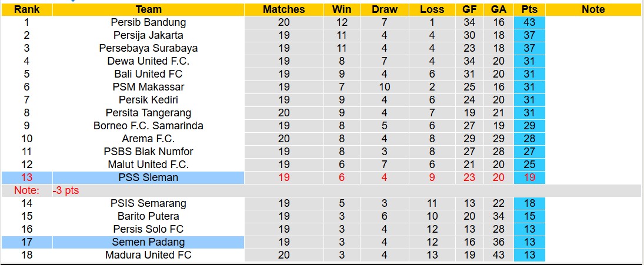Click the Win column header

click(x=342, y=9)
